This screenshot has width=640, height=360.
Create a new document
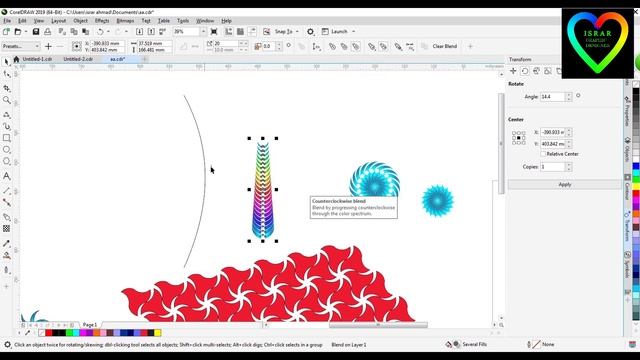(x=6, y=31)
